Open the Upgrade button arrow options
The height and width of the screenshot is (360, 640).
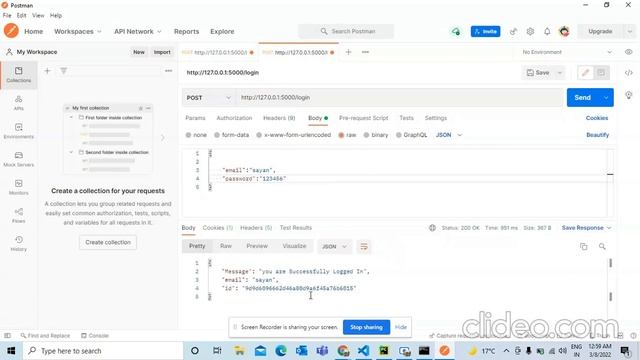click(630, 31)
